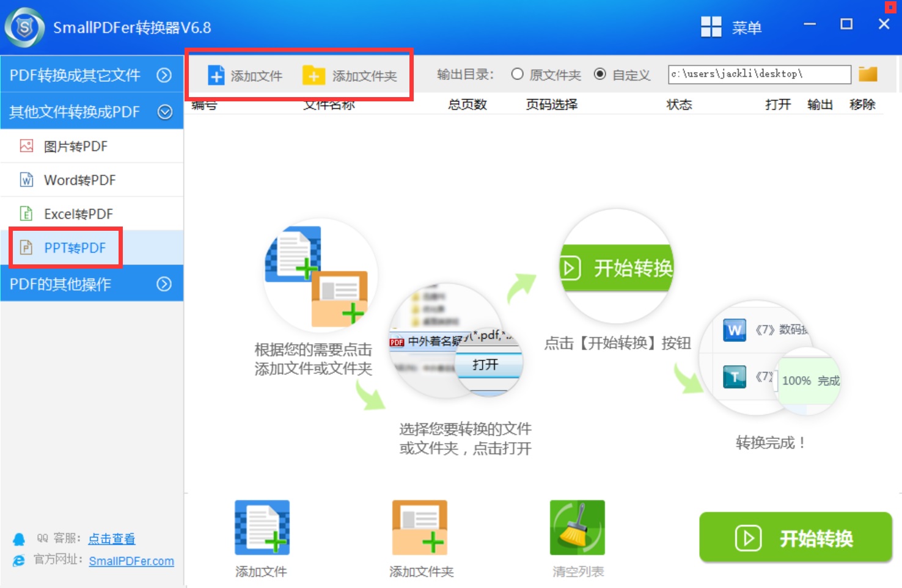Browse output folder with yellow folder icon

click(x=868, y=74)
